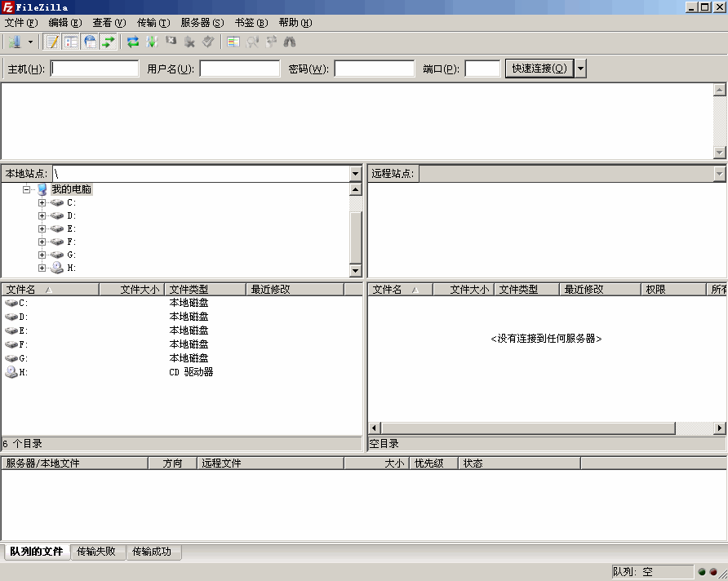The image size is (728, 581).
Task: Open the Site Manager dropdown arrow
Action: [x=31, y=42]
